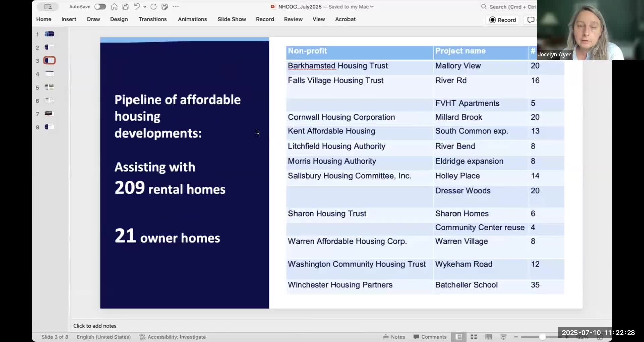
Task: Open the Transitions ribbon tab
Action: tap(153, 19)
